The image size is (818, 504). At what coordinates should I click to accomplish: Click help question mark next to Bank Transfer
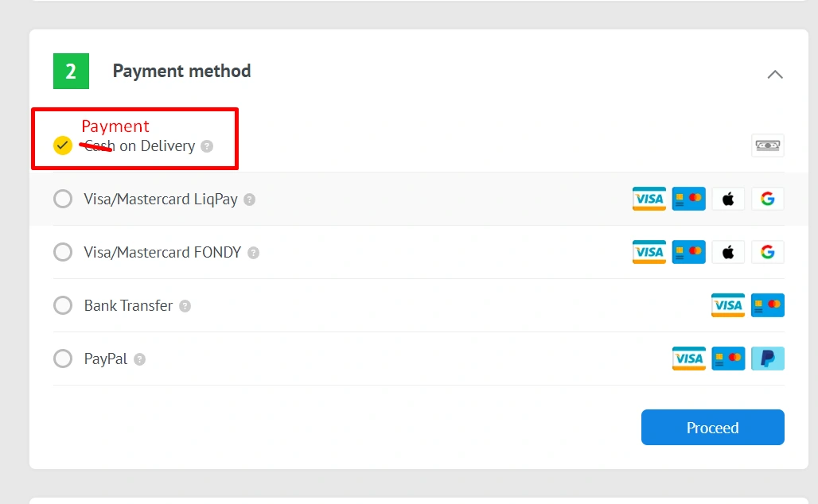click(x=185, y=306)
